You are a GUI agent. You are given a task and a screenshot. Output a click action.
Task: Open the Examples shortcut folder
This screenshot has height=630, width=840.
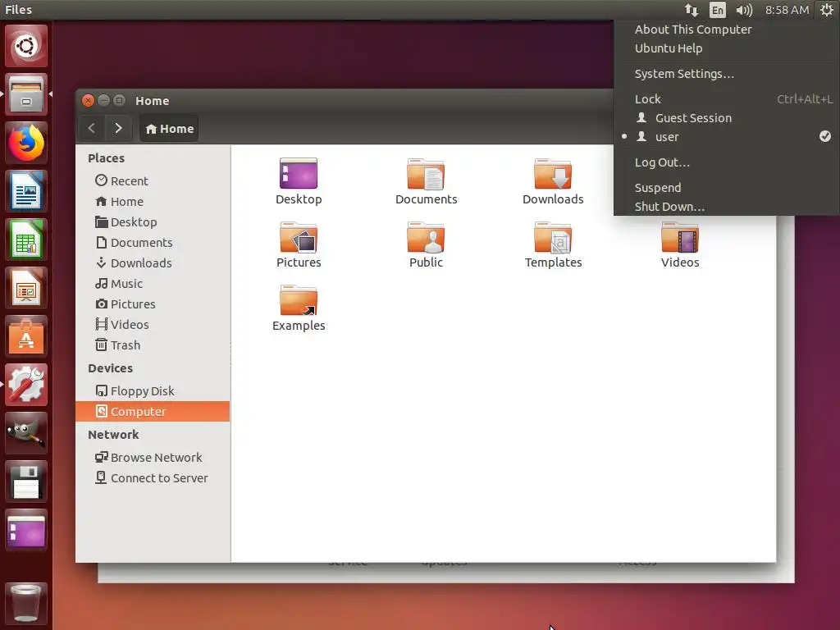(299, 300)
